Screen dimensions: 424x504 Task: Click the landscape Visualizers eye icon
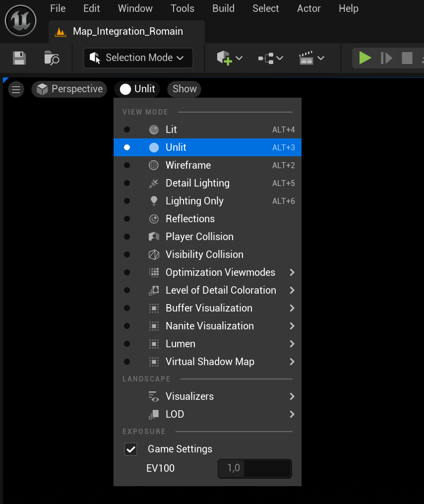click(154, 396)
